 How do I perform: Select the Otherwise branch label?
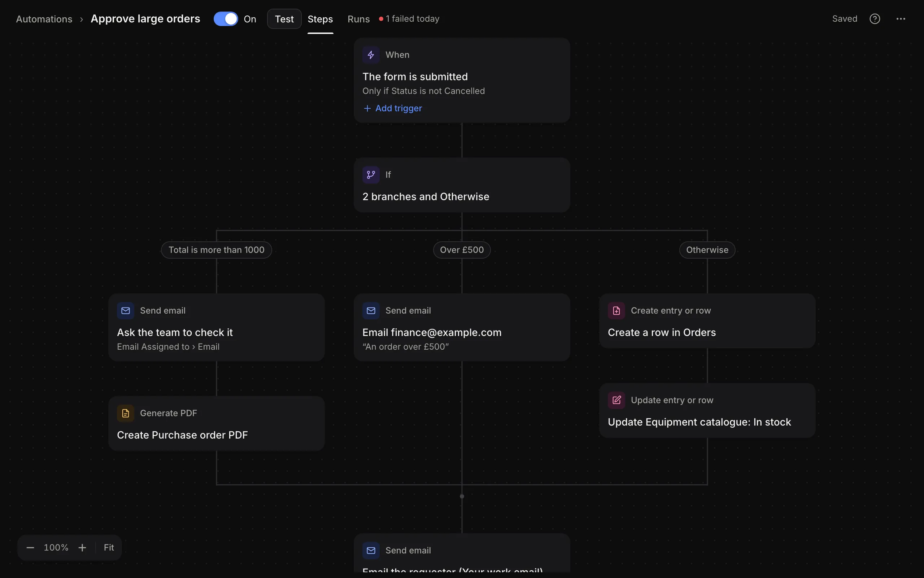(707, 250)
